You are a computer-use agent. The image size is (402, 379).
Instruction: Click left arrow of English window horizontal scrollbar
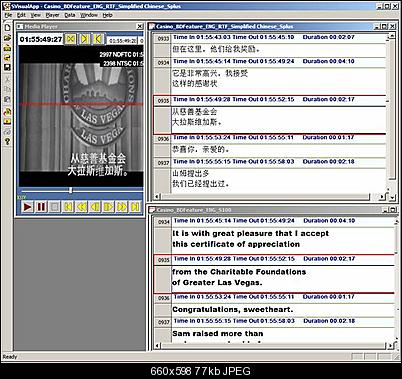coord(157,347)
